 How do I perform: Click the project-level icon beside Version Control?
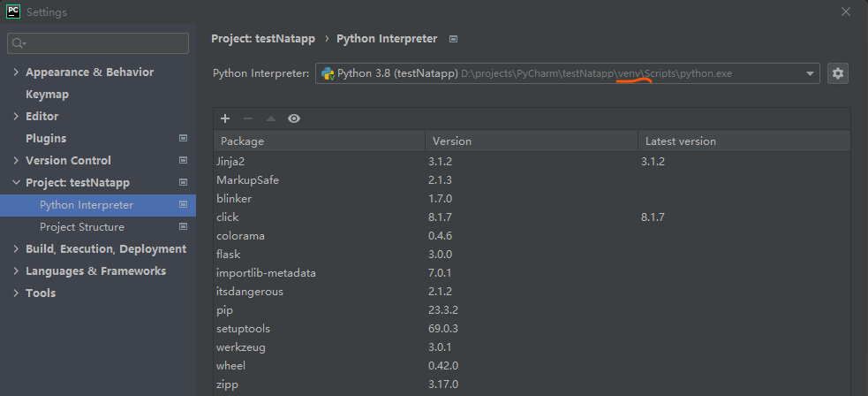pos(184,161)
